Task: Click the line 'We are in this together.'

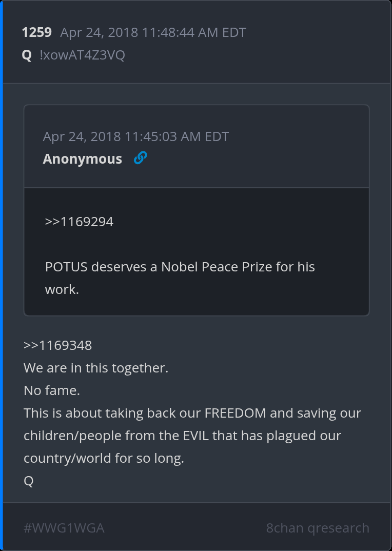Action: coord(96,368)
